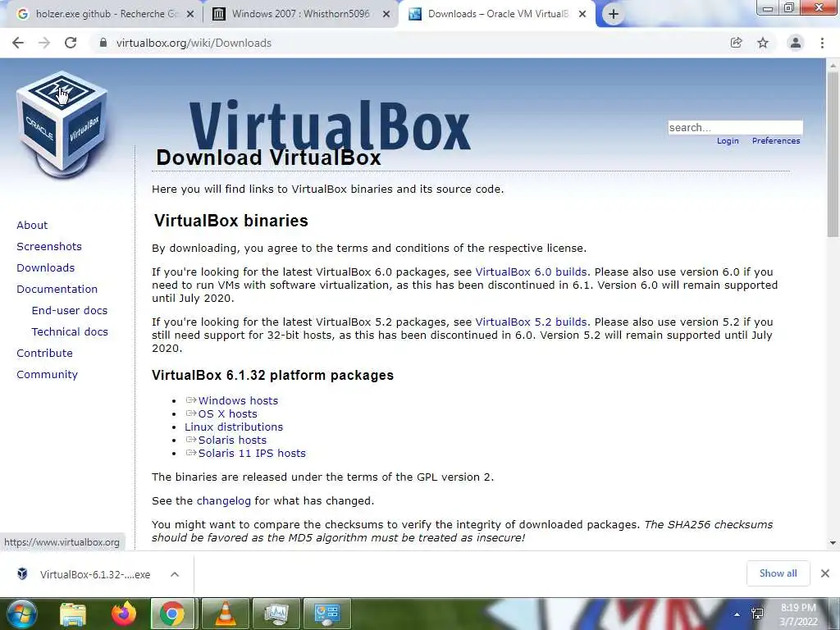Download the Solaris 11 IPS hosts package

252,453
